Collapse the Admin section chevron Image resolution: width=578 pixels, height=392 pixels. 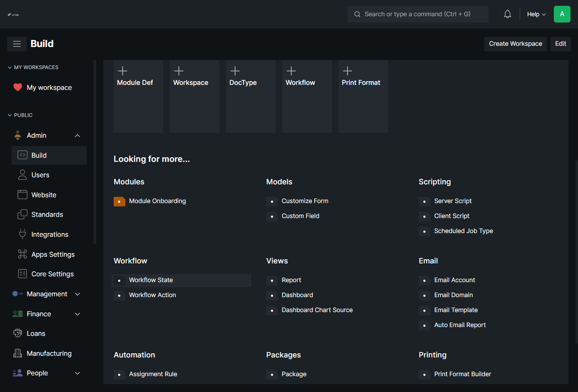[77, 136]
